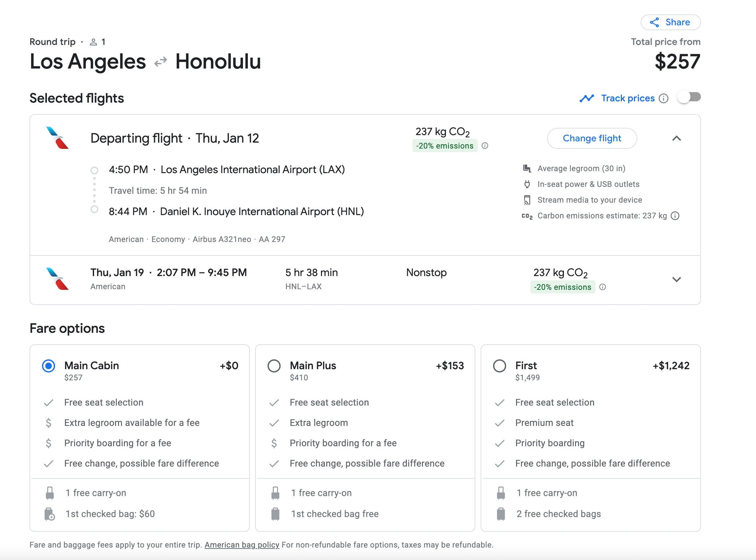This screenshot has height=560, width=756.
Task: Click the Share button label
Action: tap(677, 22)
